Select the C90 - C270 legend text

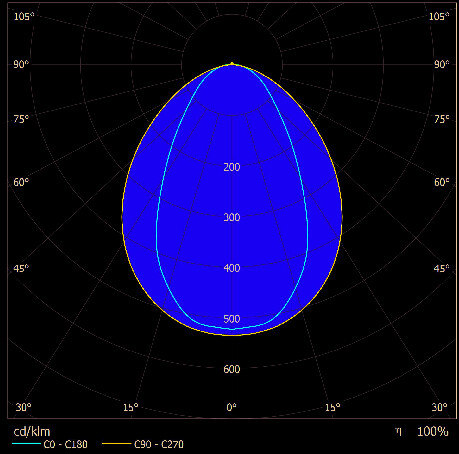click(159, 444)
